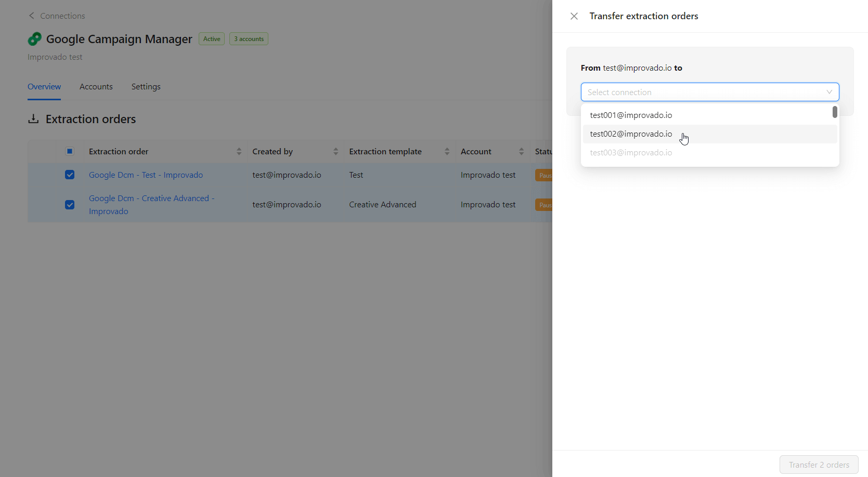Click the Active status badge
The width and height of the screenshot is (868, 477).
(212, 39)
